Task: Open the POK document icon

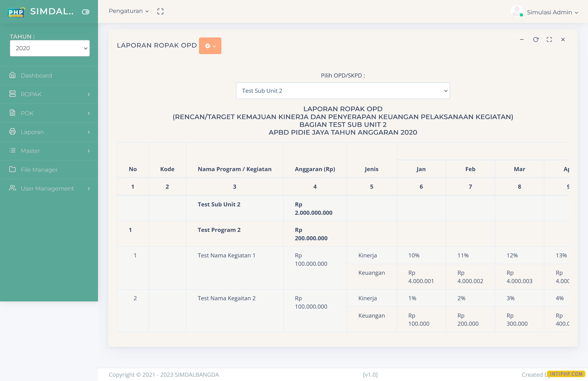Action: (x=13, y=113)
